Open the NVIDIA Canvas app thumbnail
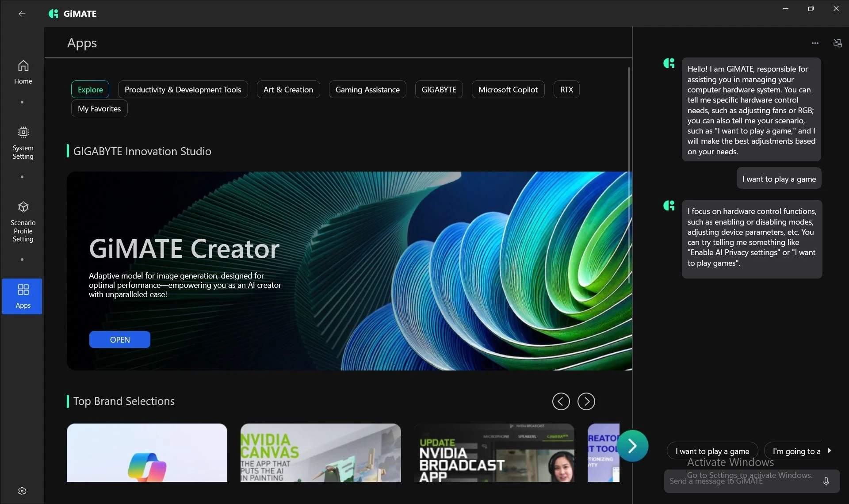Screen dimensions: 849x504 (320, 452)
